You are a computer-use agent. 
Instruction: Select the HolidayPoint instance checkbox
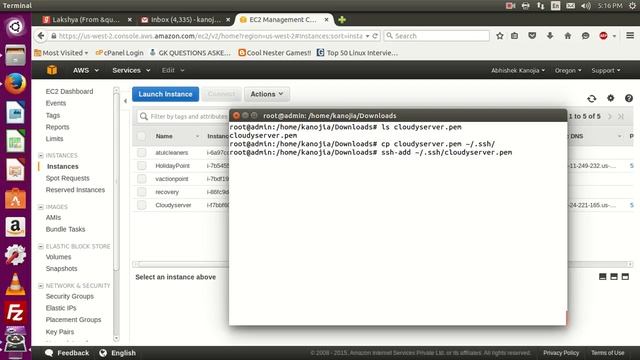click(x=141, y=166)
